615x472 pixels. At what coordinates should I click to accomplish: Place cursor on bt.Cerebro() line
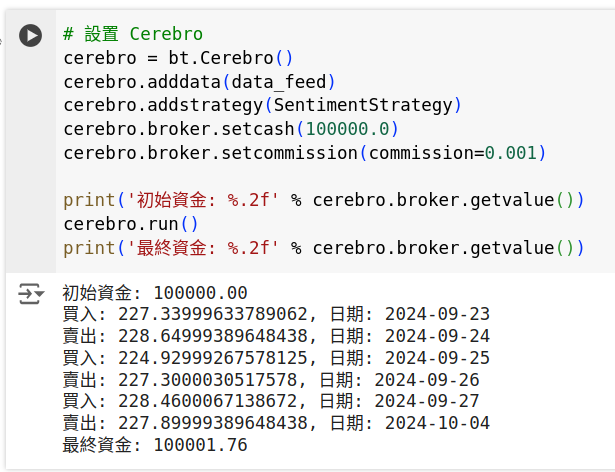pos(178,58)
